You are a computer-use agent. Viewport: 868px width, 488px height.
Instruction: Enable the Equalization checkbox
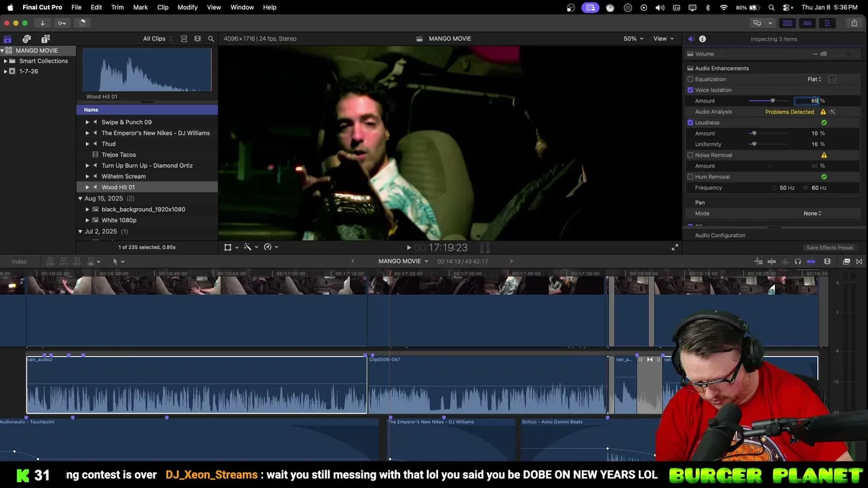(690, 79)
